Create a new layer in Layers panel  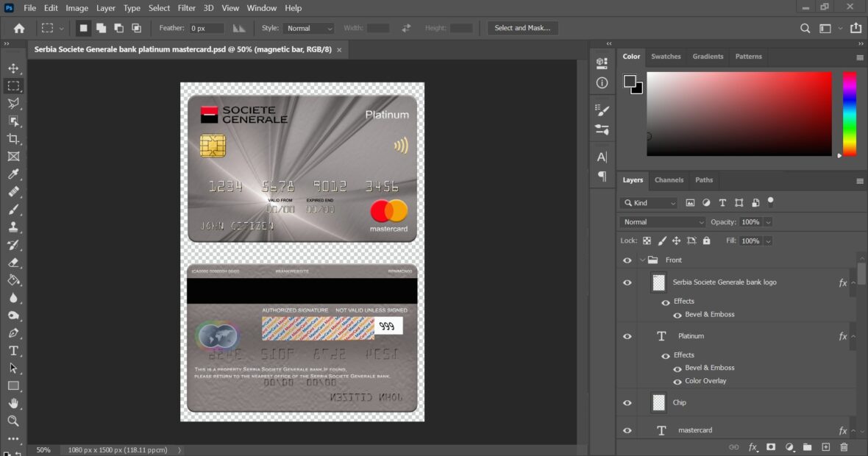pos(825,446)
